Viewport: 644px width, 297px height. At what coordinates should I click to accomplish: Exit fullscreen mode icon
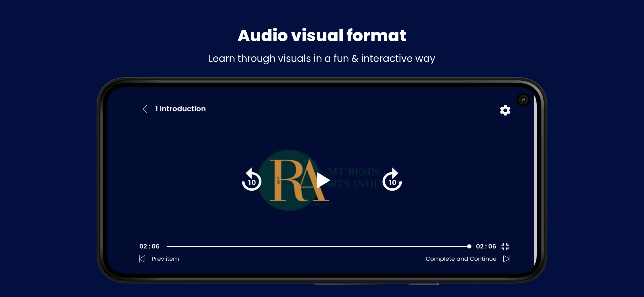pos(505,246)
